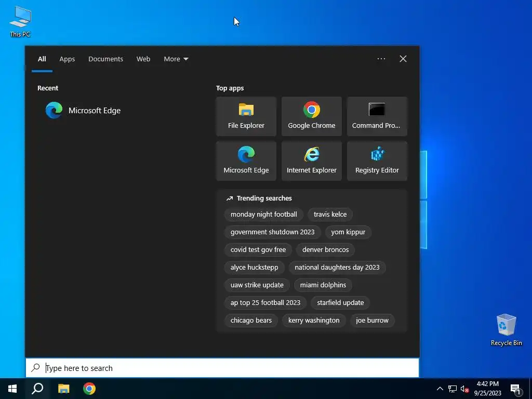The image size is (532, 399).
Task: Click the Type here to search box
Action: [x=222, y=368]
